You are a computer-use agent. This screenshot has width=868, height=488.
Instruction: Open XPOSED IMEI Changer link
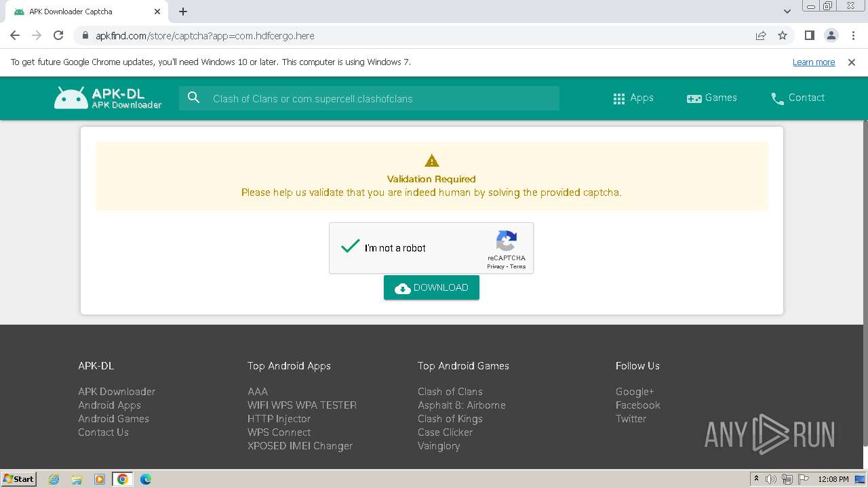[x=300, y=446]
